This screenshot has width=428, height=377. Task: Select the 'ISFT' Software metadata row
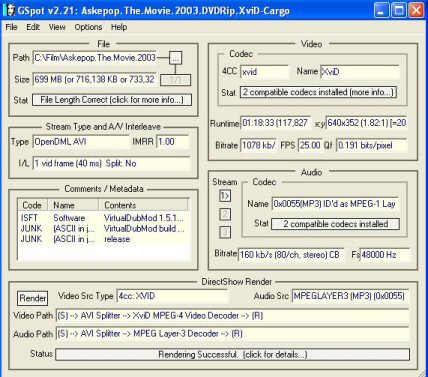103,218
